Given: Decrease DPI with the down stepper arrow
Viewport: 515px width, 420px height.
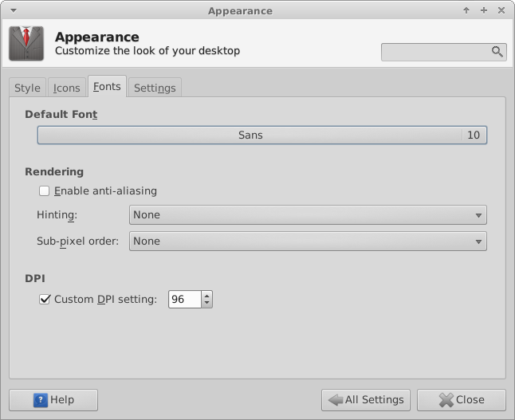Looking at the screenshot, I should (x=207, y=304).
